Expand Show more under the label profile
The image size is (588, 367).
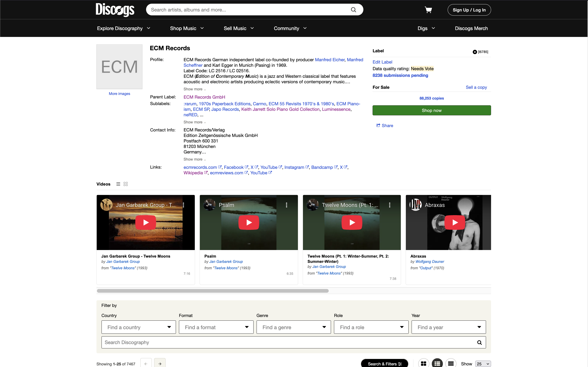(194, 89)
